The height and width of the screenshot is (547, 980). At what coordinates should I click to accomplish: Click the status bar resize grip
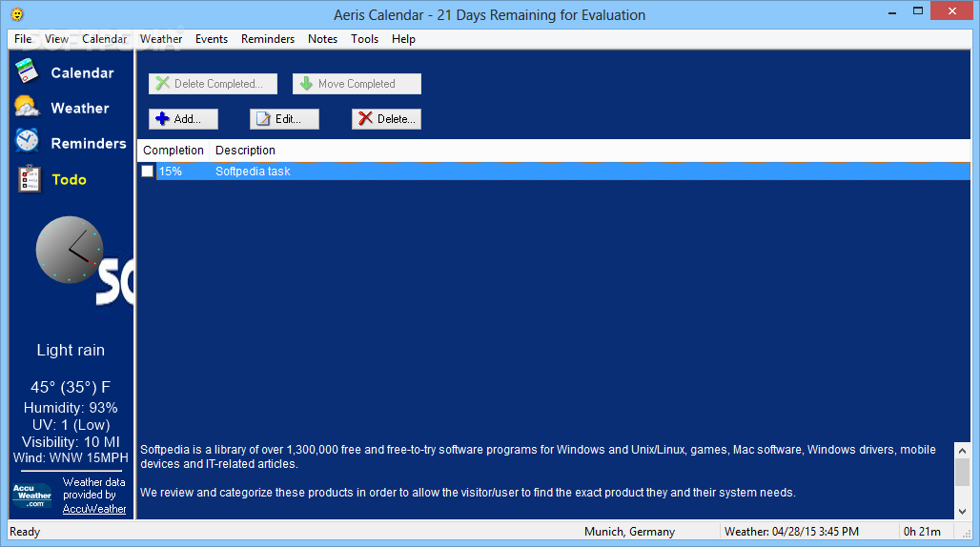click(967, 533)
